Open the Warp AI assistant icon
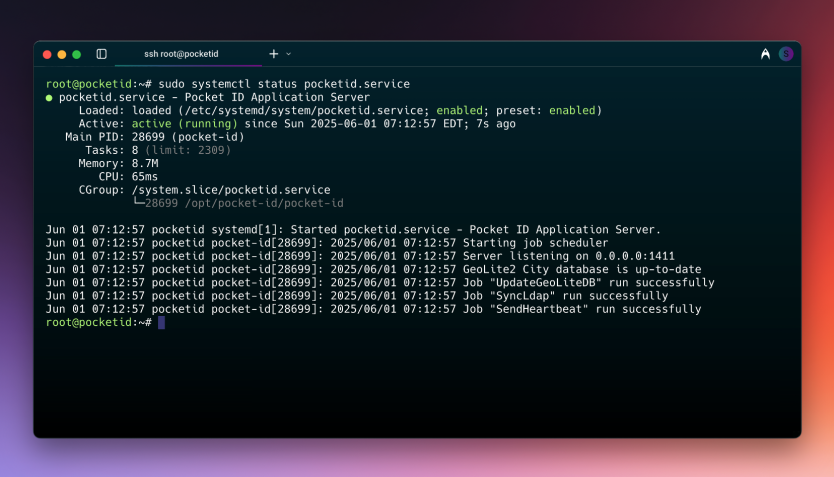 765,54
